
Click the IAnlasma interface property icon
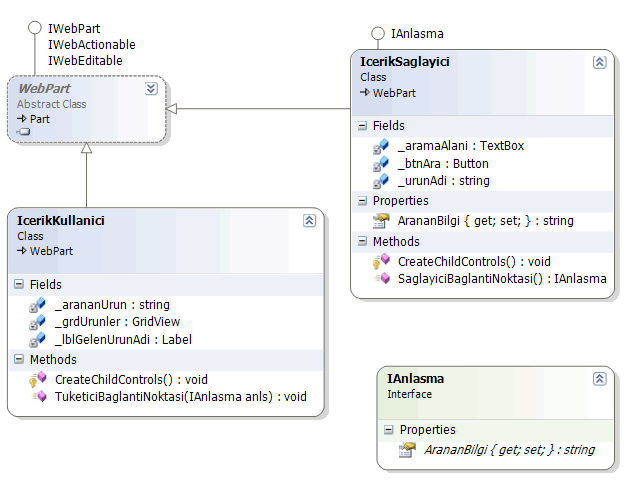[x=407, y=450]
